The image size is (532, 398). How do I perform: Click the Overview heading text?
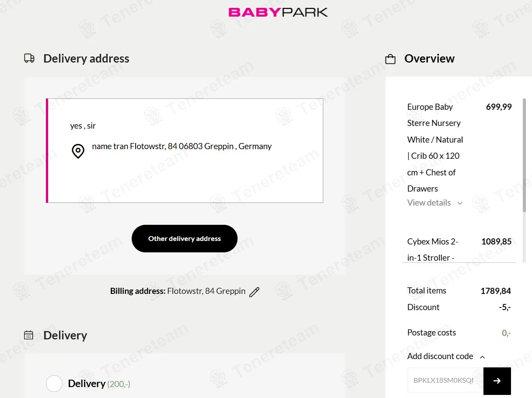click(429, 59)
